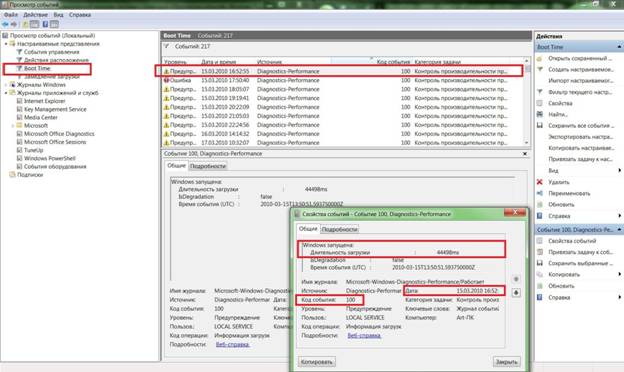The width and height of the screenshot is (624, 372).
Task: Expand the Microsoft folder in tree
Action: coord(13,126)
